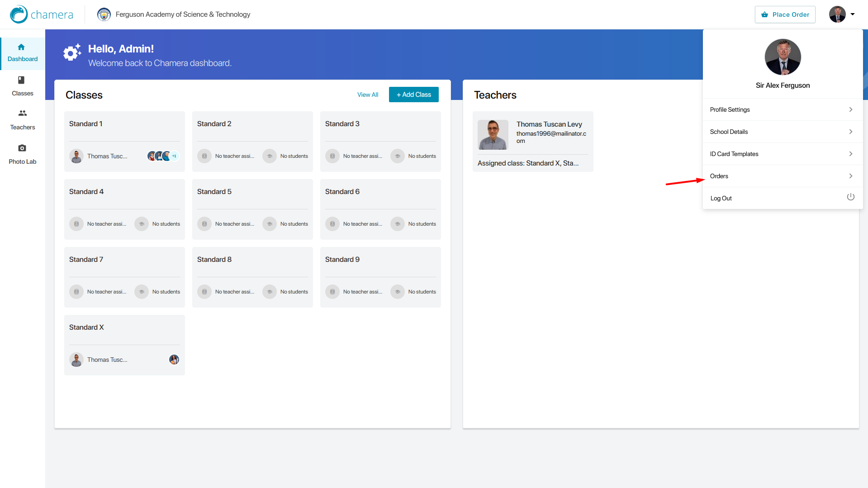Expand ID Card Templates chevron
The image size is (868, 488).
pyautogui.click(x=851, y=154)
